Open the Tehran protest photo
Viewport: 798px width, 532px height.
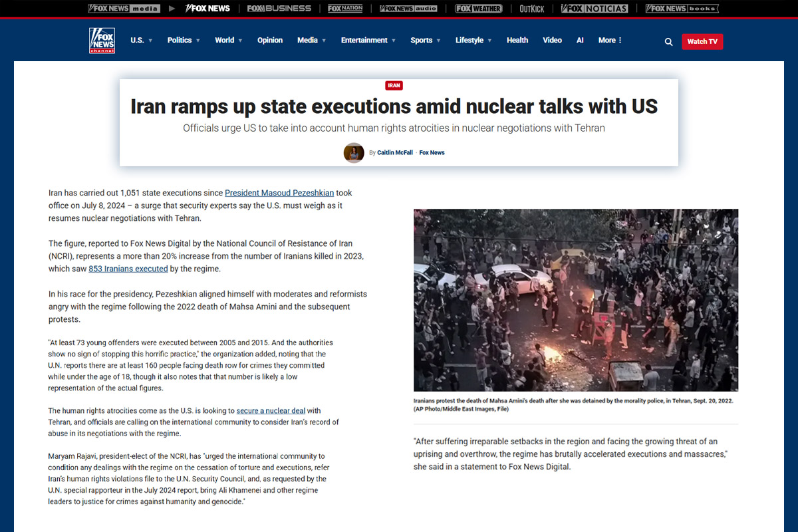[x=576, y=300]
